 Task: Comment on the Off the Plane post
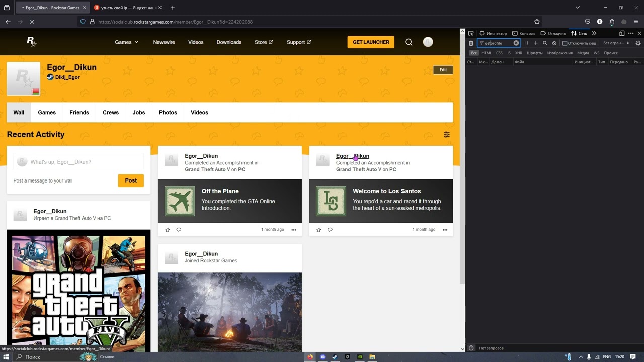[x=179, y=230]
